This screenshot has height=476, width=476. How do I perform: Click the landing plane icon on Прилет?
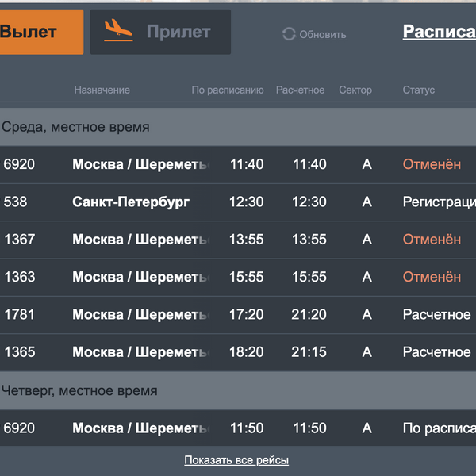118,31
